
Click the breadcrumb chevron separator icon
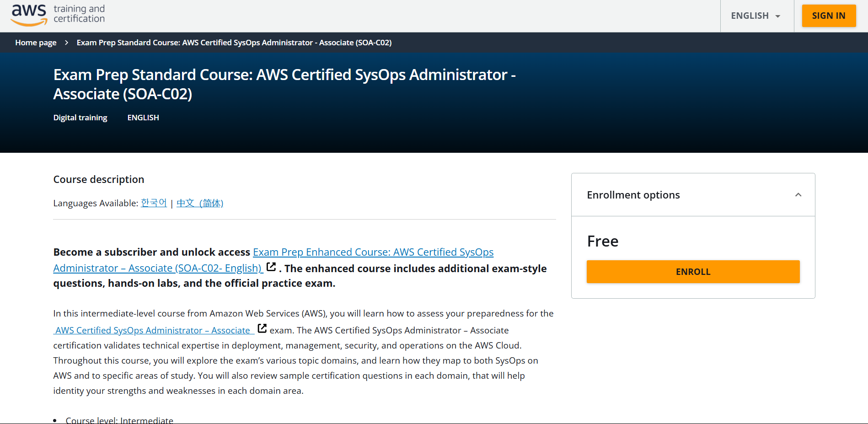[67, 43]
